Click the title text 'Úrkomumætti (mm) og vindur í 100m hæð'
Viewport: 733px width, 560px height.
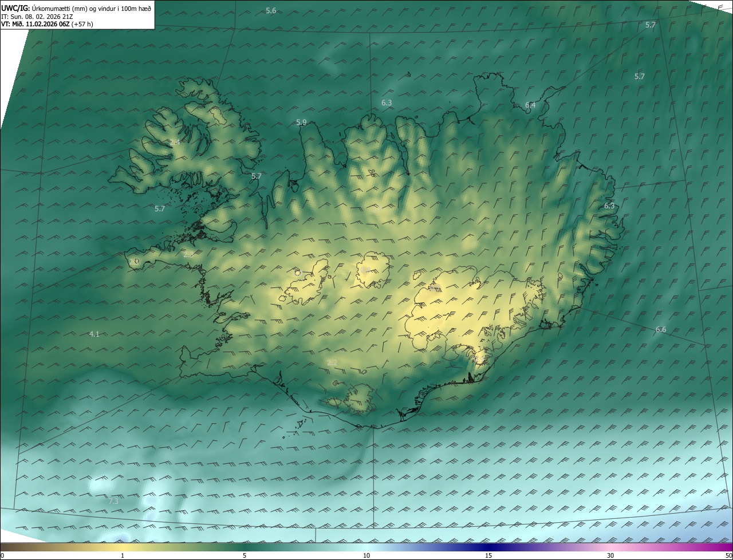click(92, 7)
